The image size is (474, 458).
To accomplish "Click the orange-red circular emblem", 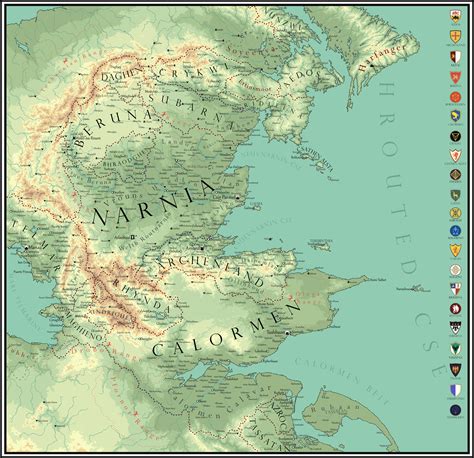I will coord(455,97).
